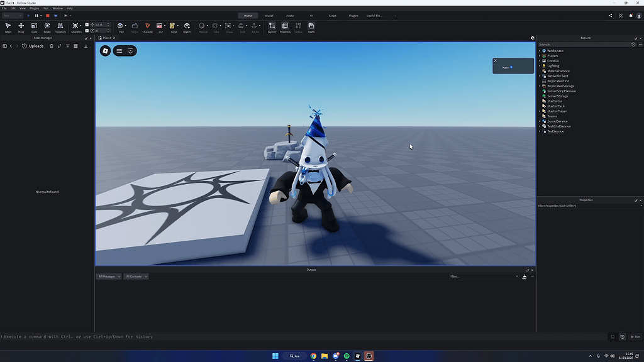This screenshot has width=644, height=362.
Task: Switch to the Avatar ribbon tab
Action: (x=290, y=16)
